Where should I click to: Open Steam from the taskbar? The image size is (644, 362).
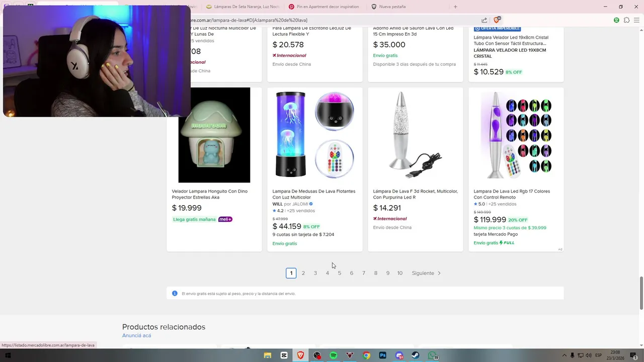[x=416, y=355]
